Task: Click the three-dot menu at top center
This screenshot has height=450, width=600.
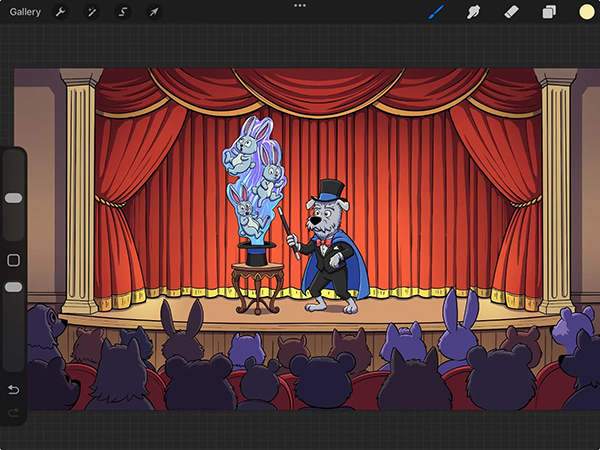Action: pyautogui.click(x=299, y=6)
